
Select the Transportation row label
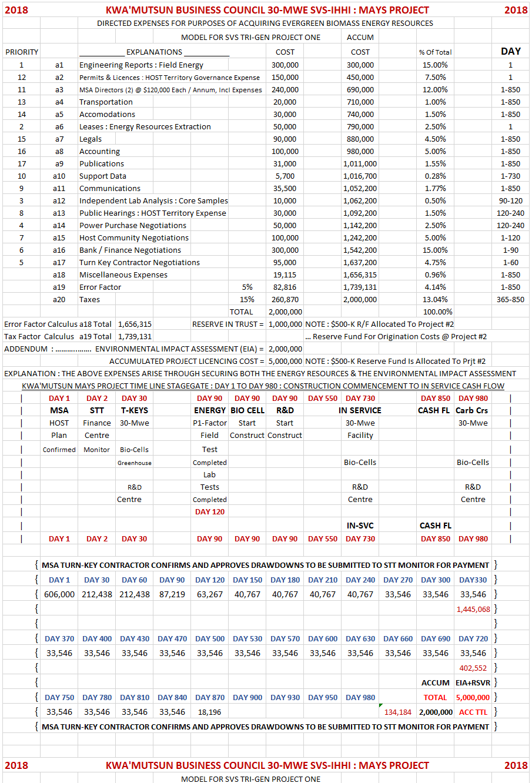tap(106, 102)
